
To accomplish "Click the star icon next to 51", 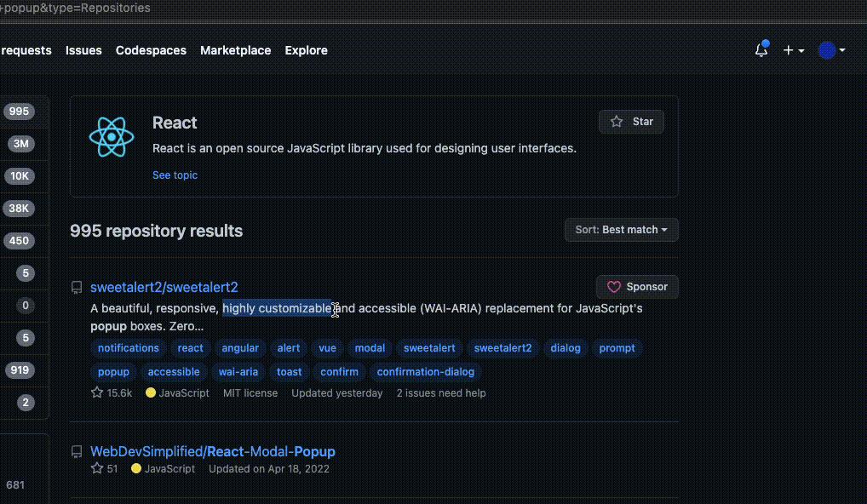I will 96,468.
